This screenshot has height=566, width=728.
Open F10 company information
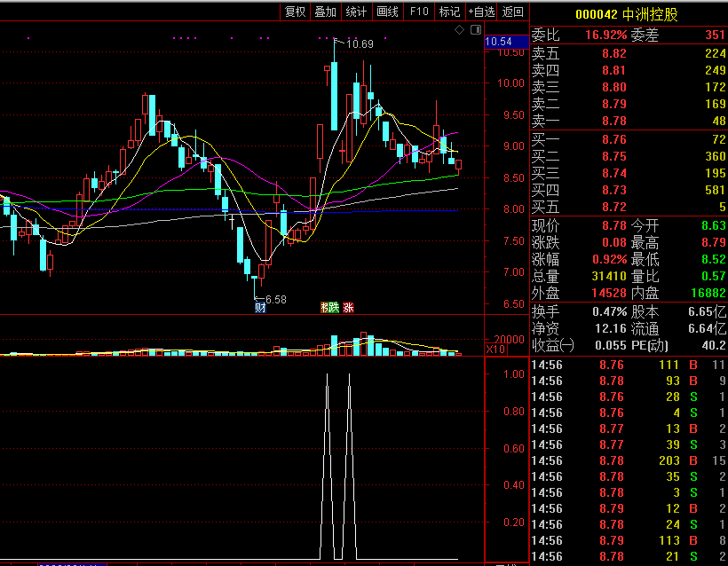[x=419, y=12]
